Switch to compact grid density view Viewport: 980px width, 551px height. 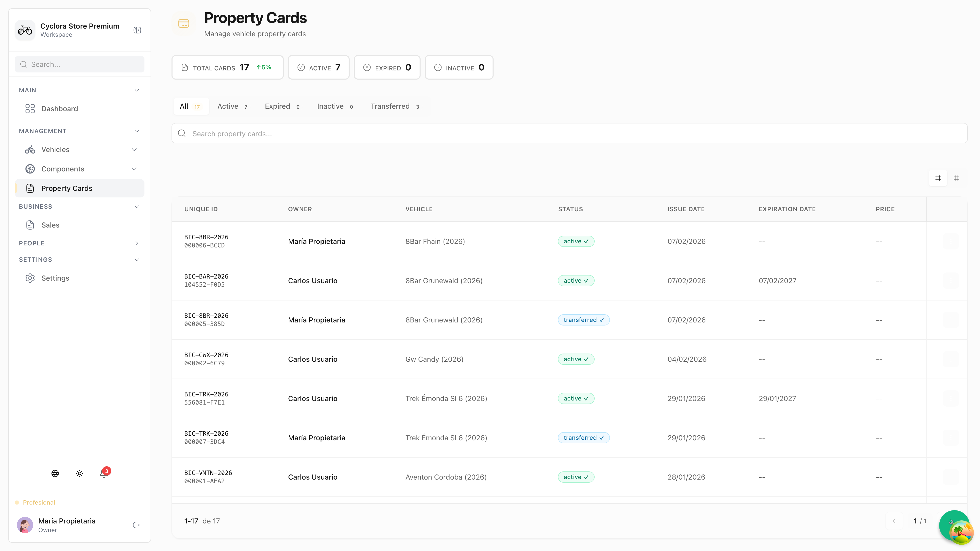[957, 178]
